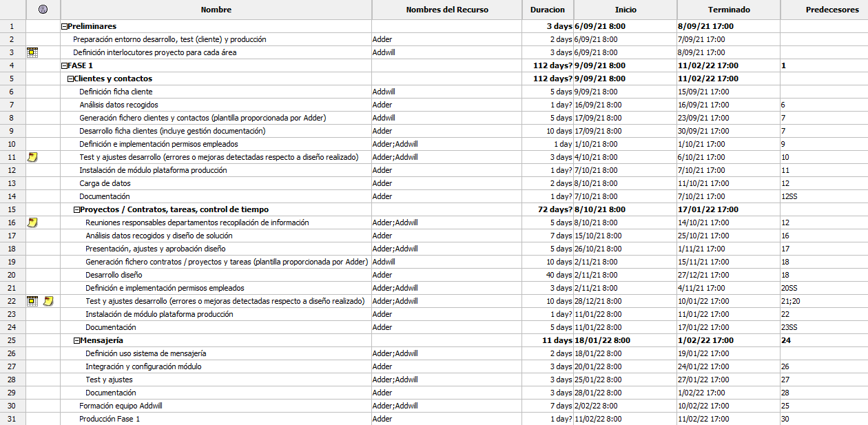
Task: Collapse the Clientes y contactos group
Action: click(x=70, y=79)
